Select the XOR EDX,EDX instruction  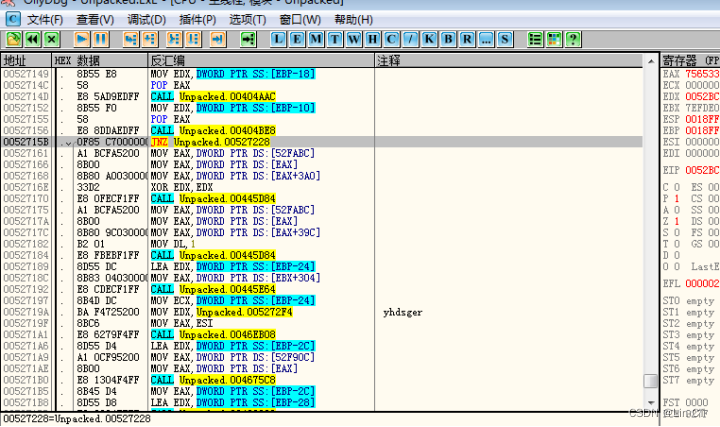[x=182, y=187]
